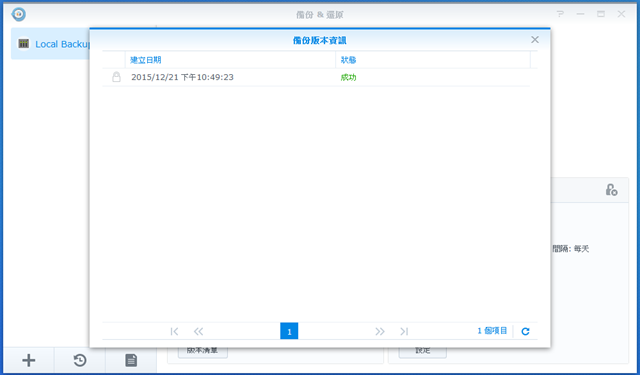This screenshot has width=640, height=375.
Task: Go to the previous page of versions
Action: coord(198,331)
